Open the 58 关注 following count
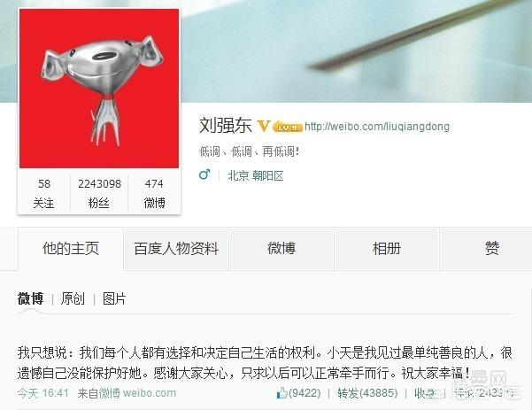532x410 pixels. pyautogui.click(x=43, y=193)
